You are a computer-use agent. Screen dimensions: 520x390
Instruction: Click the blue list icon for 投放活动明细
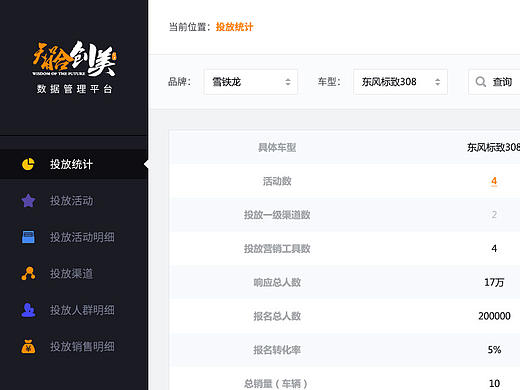pyautogui.click(x=28, y=237)
